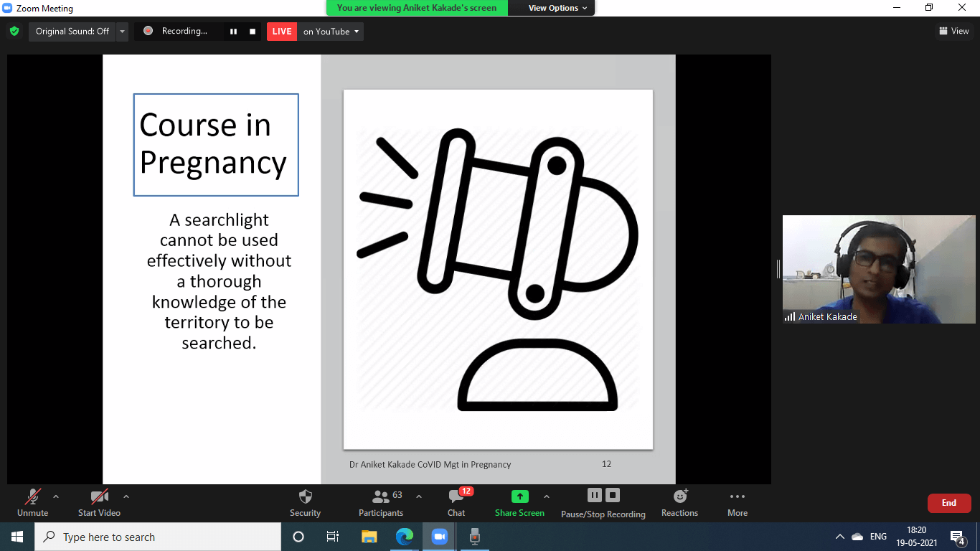The image size is (980, 551).
Task: Pause recording in the top bar
Action: [233, 32]
